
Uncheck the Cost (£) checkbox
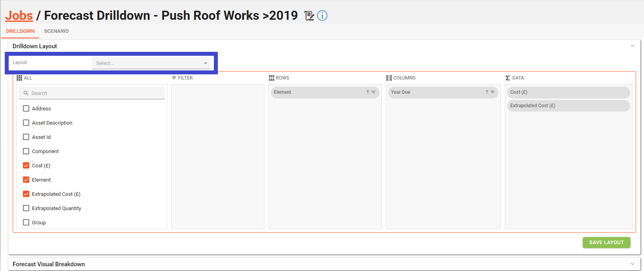click(26, 165)
